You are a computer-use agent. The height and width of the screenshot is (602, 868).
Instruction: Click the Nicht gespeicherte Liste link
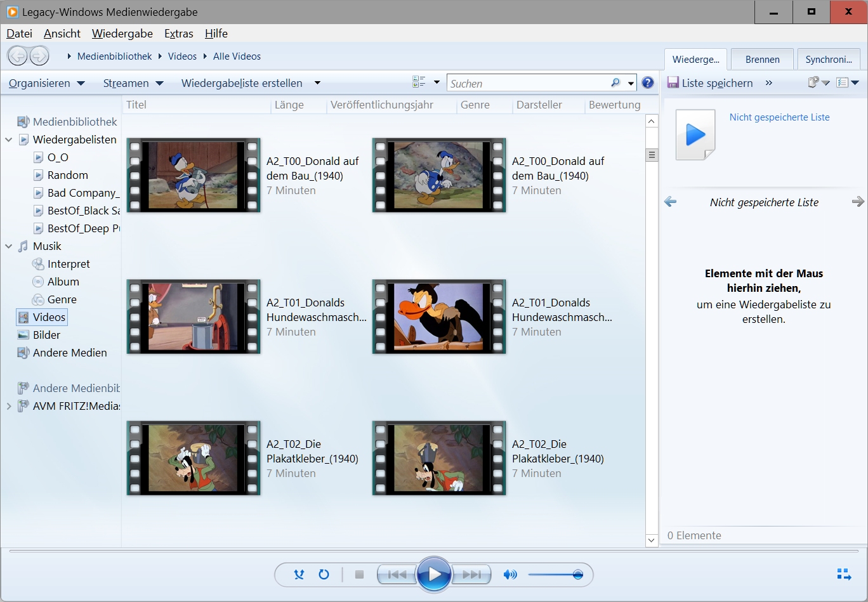[x=779, y=117]
